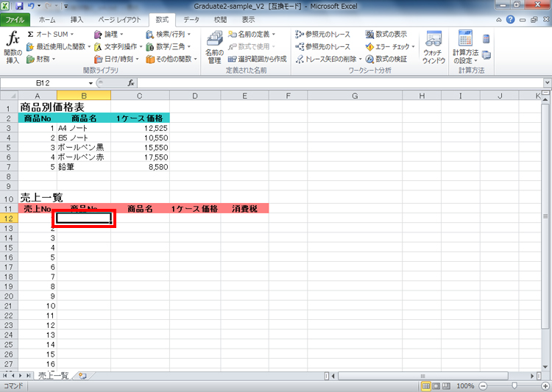Expand the Error Checking dropdown arrow

point(413,46)
